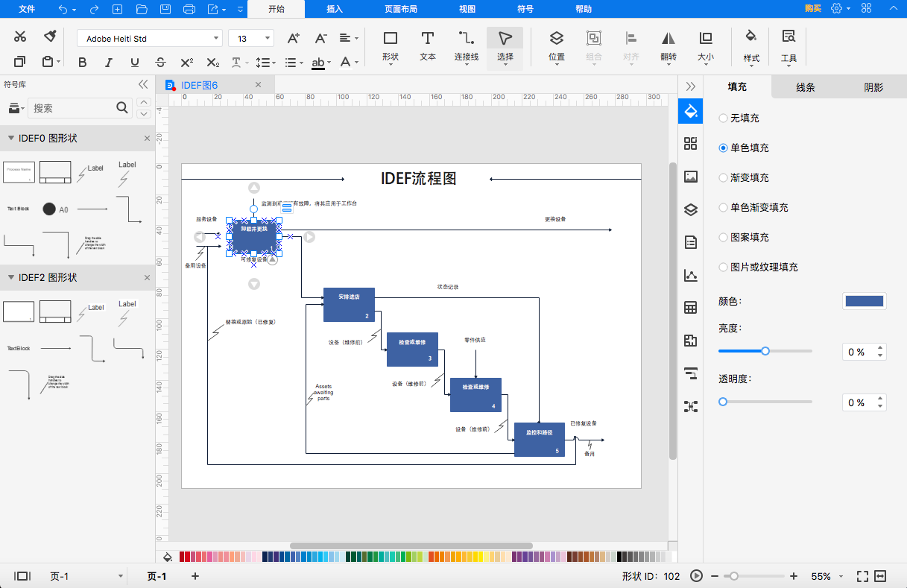This screenshot has width=907, height=588.
Task: Click the 购买 purchase link
Action: [813, 8]
